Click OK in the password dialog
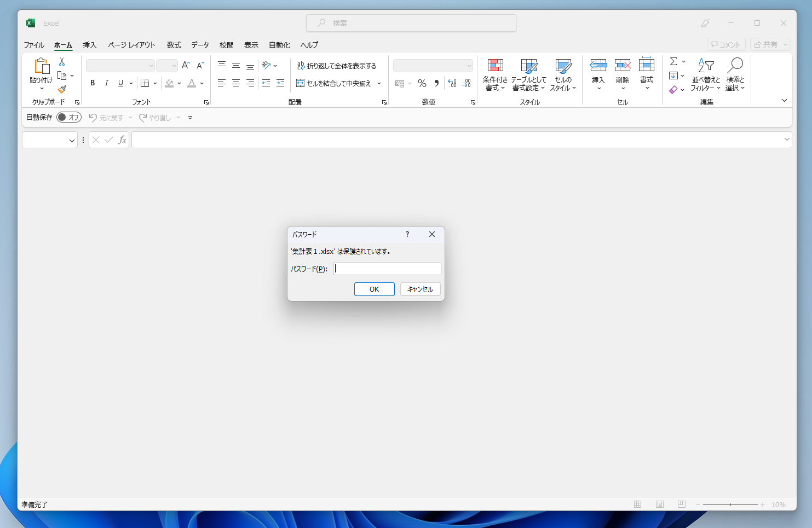 (375, 289)
